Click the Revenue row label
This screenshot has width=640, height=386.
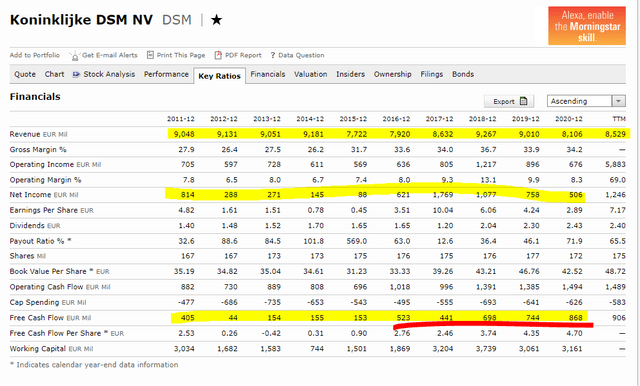click(x=38, y=134)
